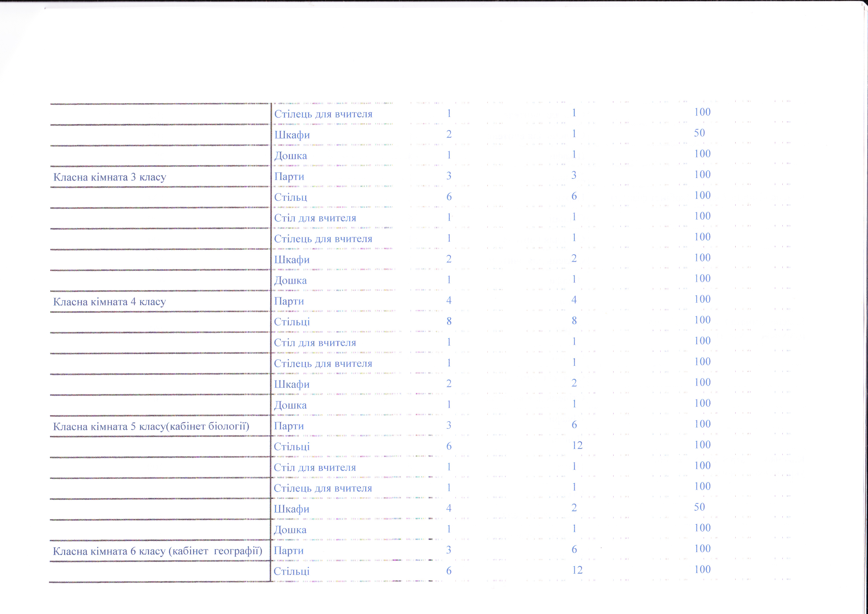868x614 pixels.
Task: Click the '50' value in last Шкафи row
Action: (x=699, y=507)
